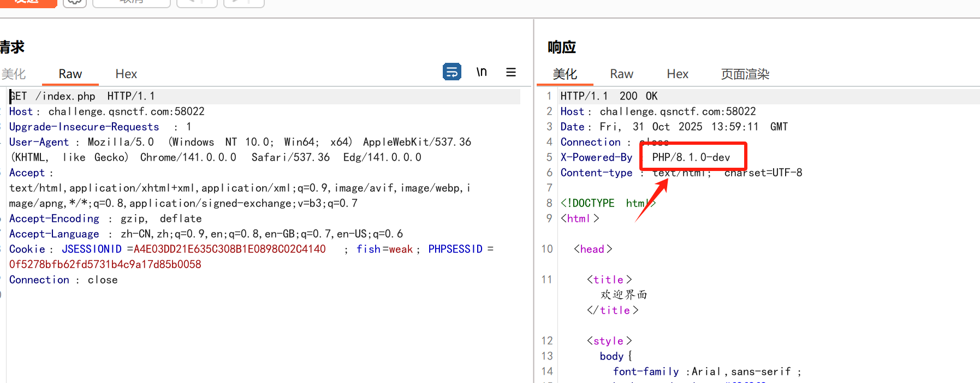This screenshot has width=980, height=383.
Task: Click the Accept header name
Action: pyautogui.click(x=27, y=173)
